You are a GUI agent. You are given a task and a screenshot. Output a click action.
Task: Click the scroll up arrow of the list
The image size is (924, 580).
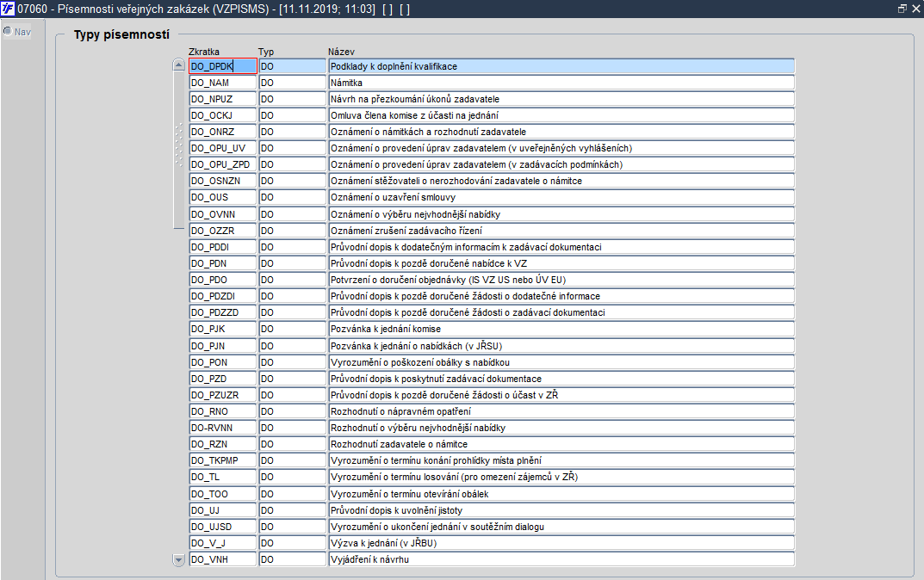[x=178, y=65]
